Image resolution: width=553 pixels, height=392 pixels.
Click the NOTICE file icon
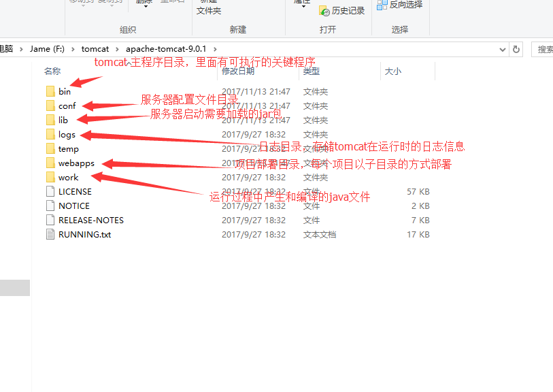click(x=50, y=206)
